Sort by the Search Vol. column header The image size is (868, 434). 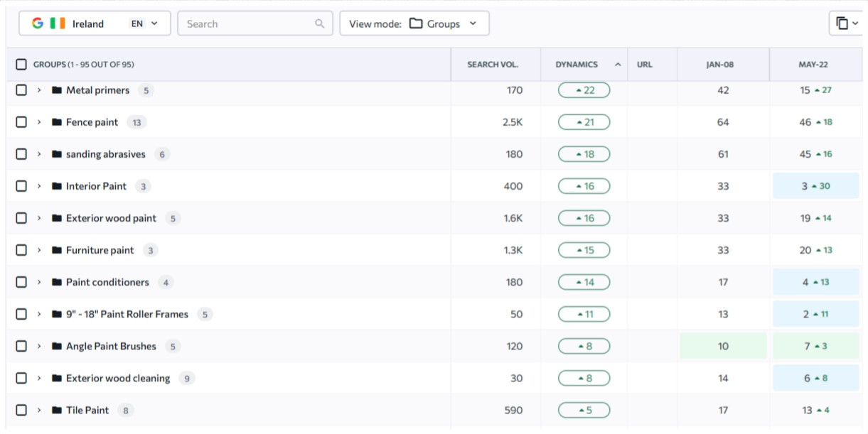[493, 65]
